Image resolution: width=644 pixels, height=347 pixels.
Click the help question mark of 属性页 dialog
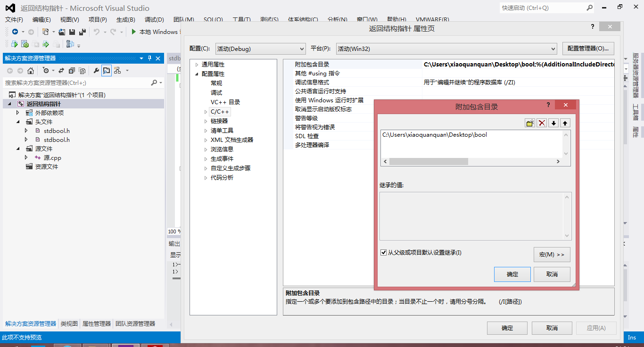593,27
